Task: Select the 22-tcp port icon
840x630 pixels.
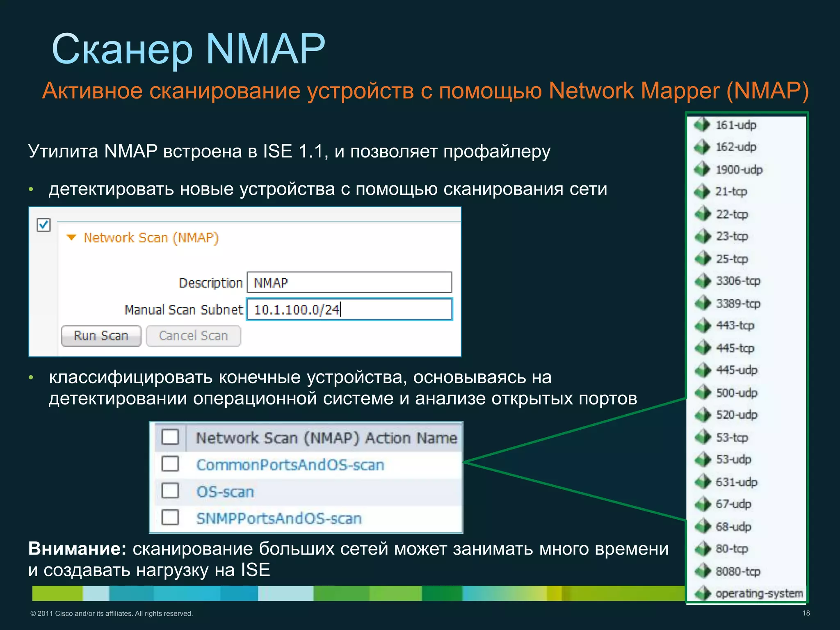Action: 703,214
